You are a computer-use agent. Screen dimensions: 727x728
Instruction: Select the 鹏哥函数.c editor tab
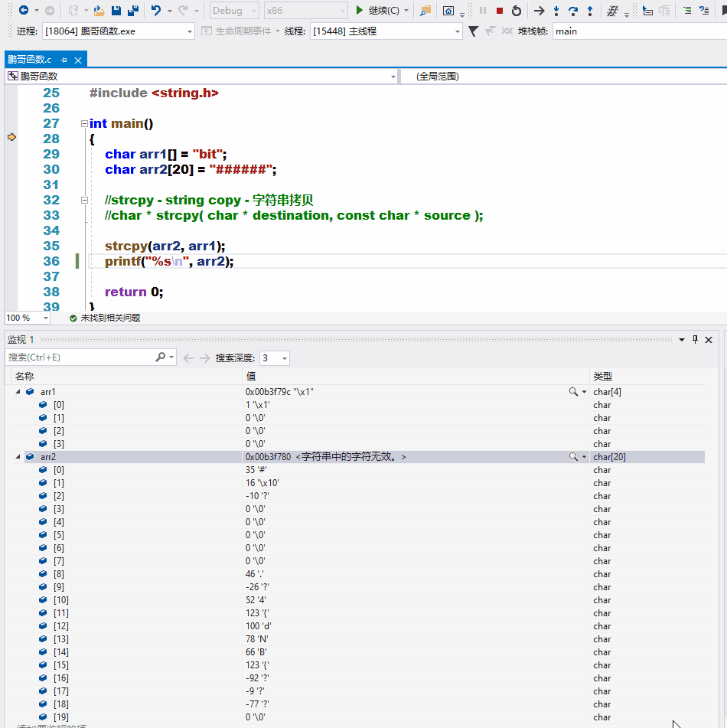[30, 60]
